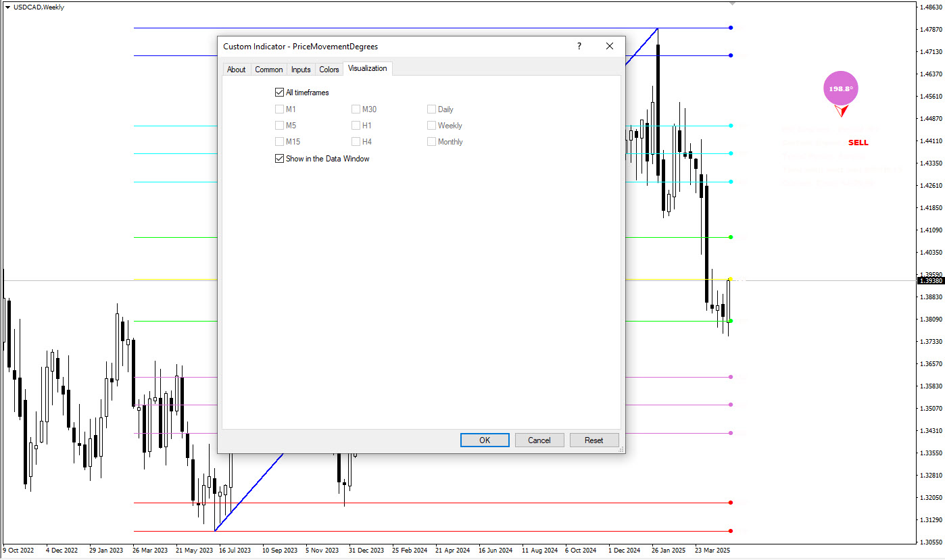Select the yellow dot at current price line

731,279
